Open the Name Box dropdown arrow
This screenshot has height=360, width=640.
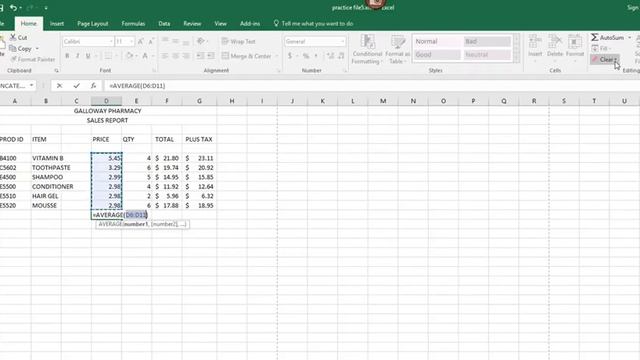click(x=31, y=85)
